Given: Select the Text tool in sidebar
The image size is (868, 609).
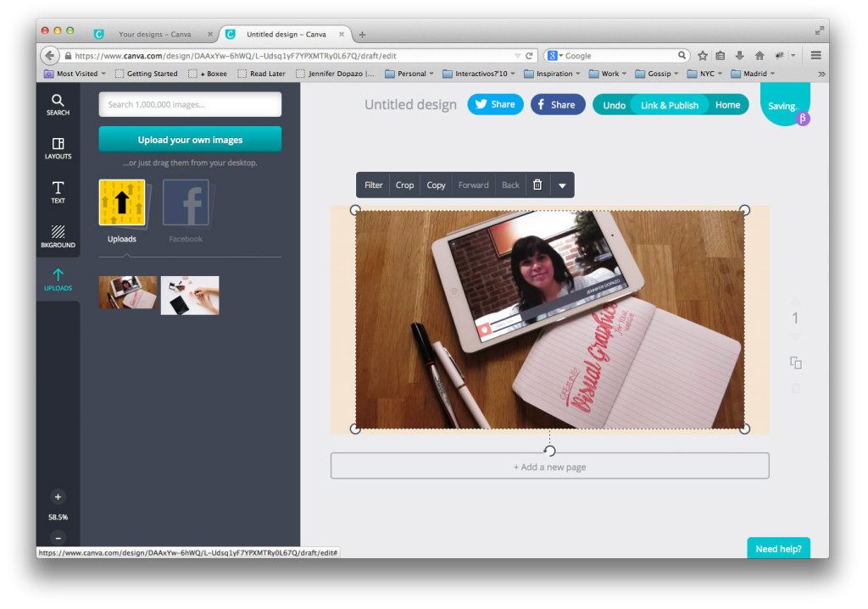Looking at the screenshot, I should [58, 192].
